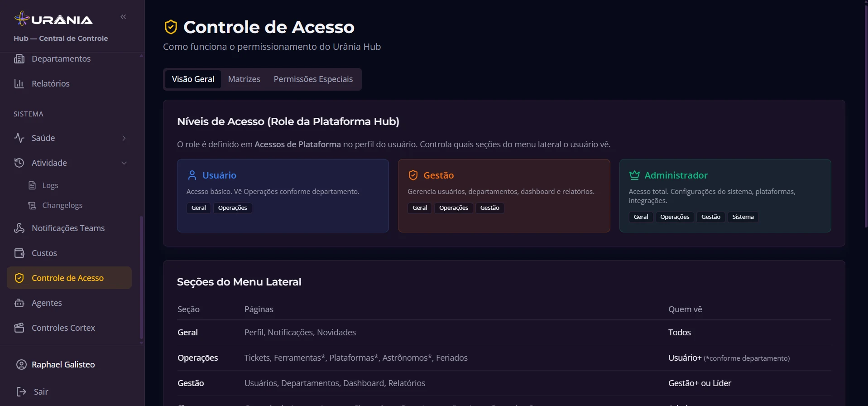Click the Atividade history clock icon
The image size is (868, 406).
tap(19, 163)
